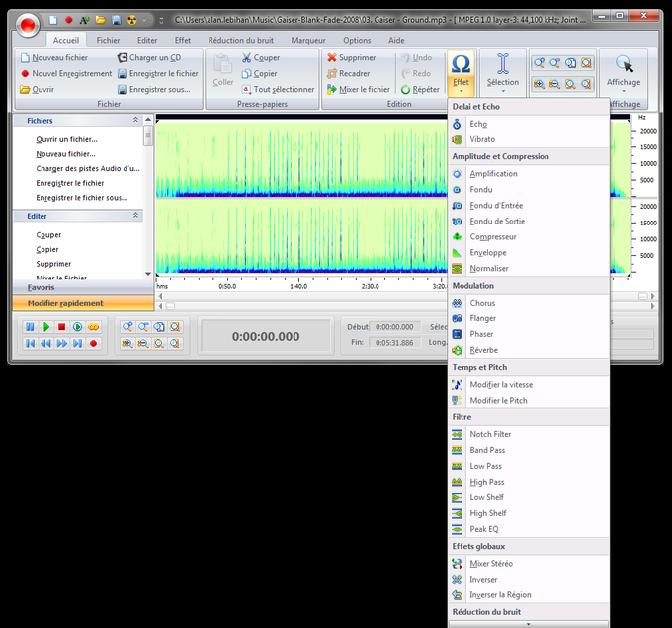Open the Affichage dropdown

[624, 73]
